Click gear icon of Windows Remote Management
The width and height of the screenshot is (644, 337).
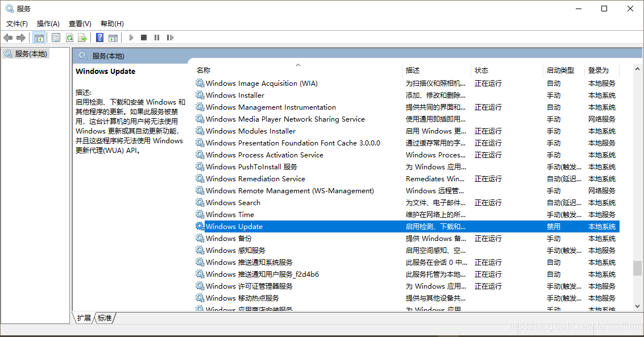coord(200,190)
